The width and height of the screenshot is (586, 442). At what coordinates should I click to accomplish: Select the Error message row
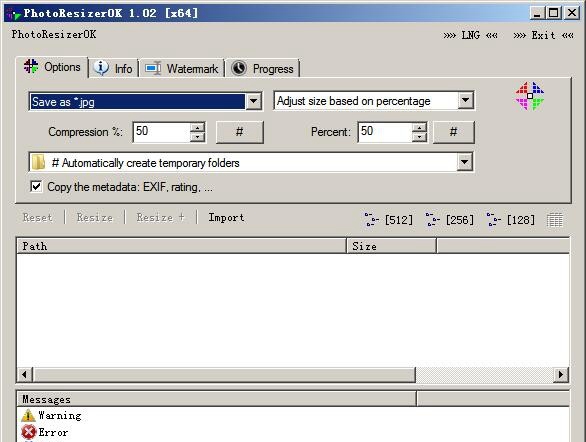pos(45,432)
